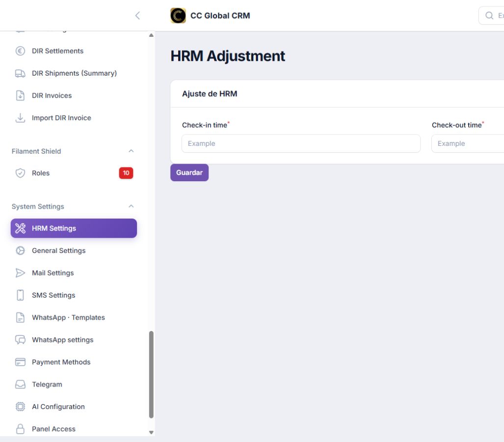Open DIR Shipments (Summary) page
This screenshot has width=504, height=442.
pyautogui.click(x=74, y=73)
